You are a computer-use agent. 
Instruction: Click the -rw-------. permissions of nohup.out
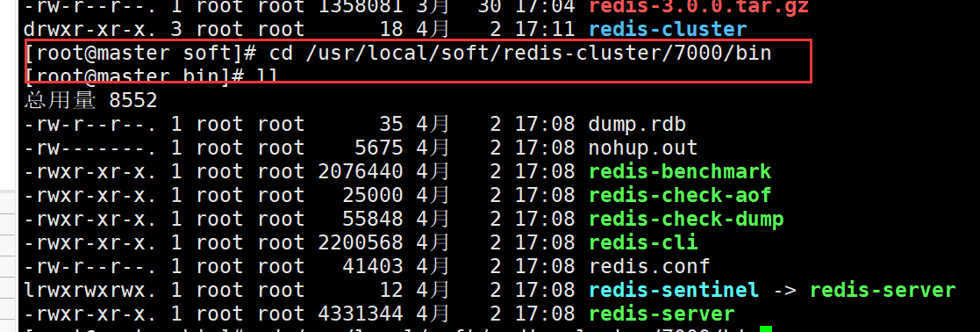point(90,148)
